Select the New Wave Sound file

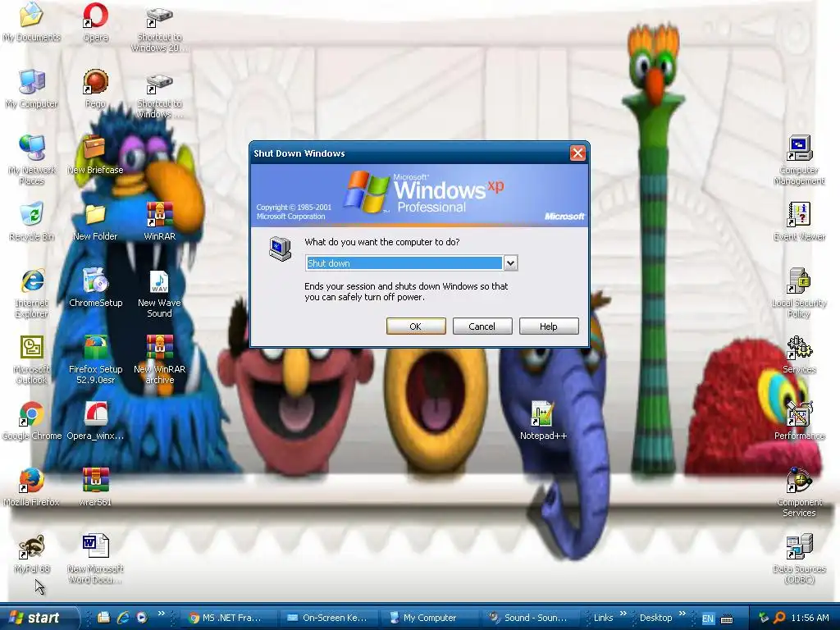point(160,293)
